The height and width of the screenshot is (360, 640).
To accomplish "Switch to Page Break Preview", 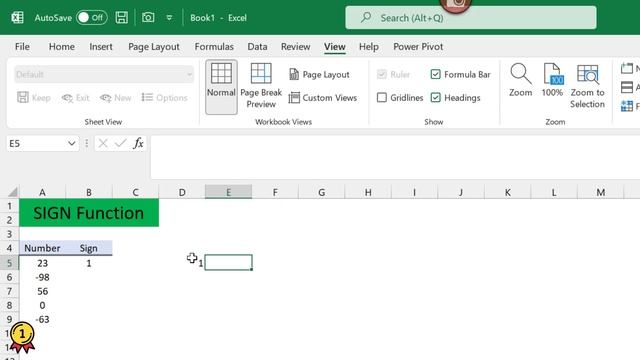I will pos(261,86).
